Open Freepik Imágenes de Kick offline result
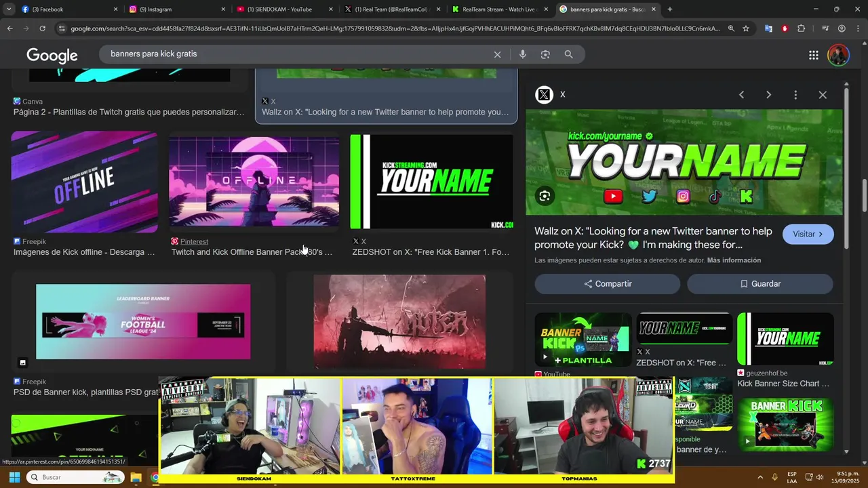The image size is (868, 488). coord(84,252)
